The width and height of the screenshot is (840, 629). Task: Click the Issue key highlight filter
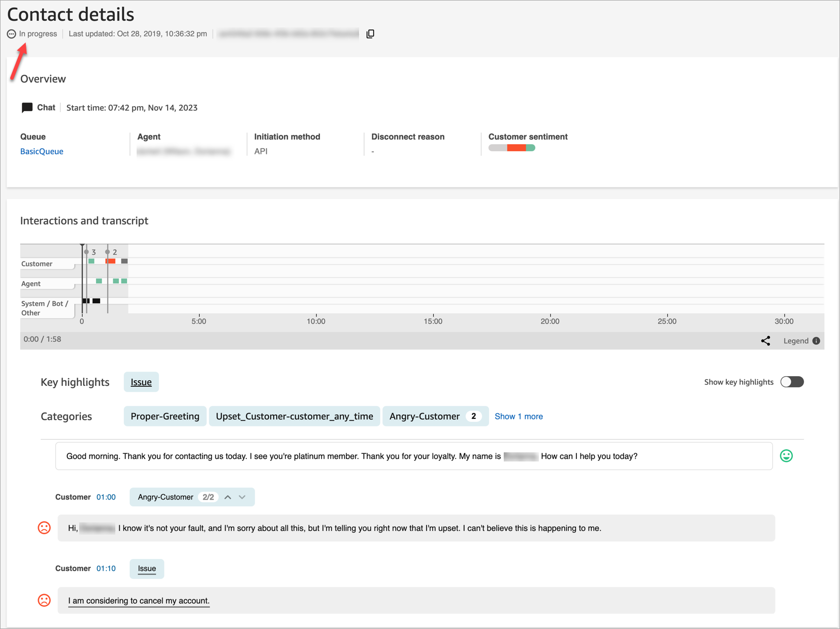click(141, 382)
